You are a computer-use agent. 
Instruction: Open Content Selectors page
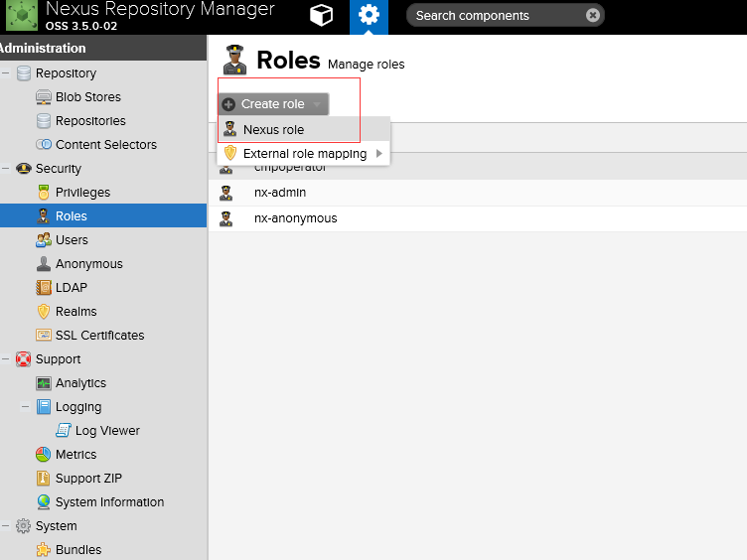[106, 145]
